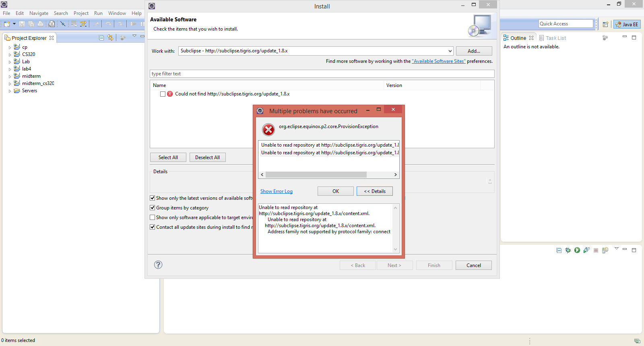Click the type filter text field
Viewport: 644px width, 346px height.
click(x=322, y=74)
